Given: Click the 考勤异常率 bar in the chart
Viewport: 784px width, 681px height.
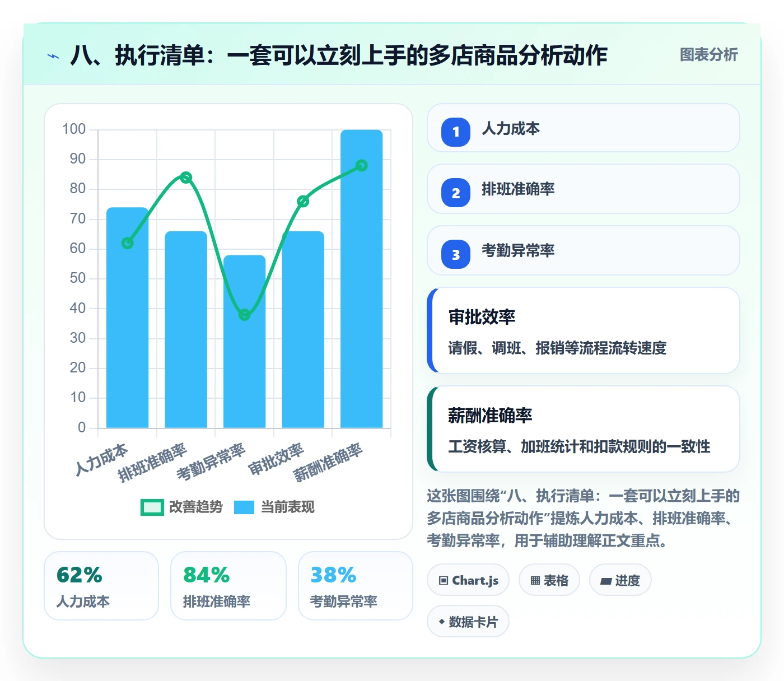Looking at the screenshot, I should pyautogui.click(x=245, y=342).
